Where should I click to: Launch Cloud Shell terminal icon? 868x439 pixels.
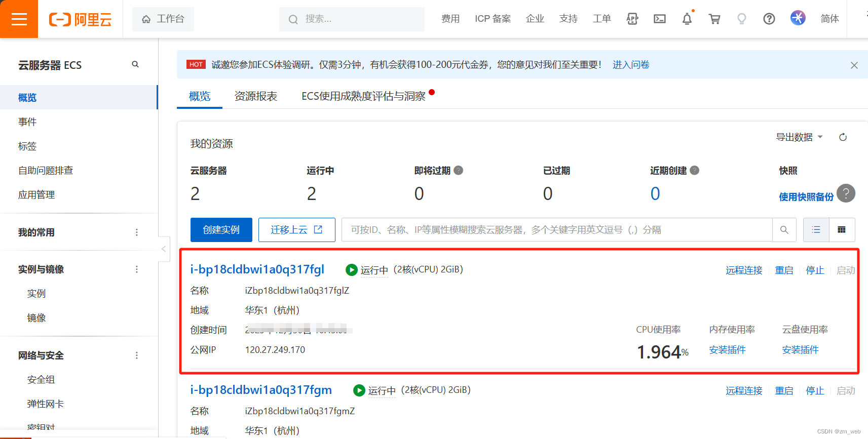[x=659, y=19]
